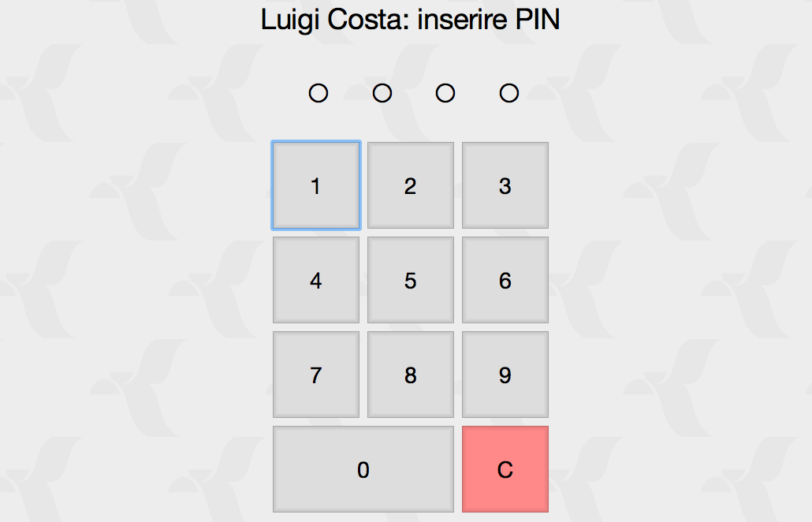
Task: Enter digit 3 on the PIN pad
Action: tap(505, 185)
